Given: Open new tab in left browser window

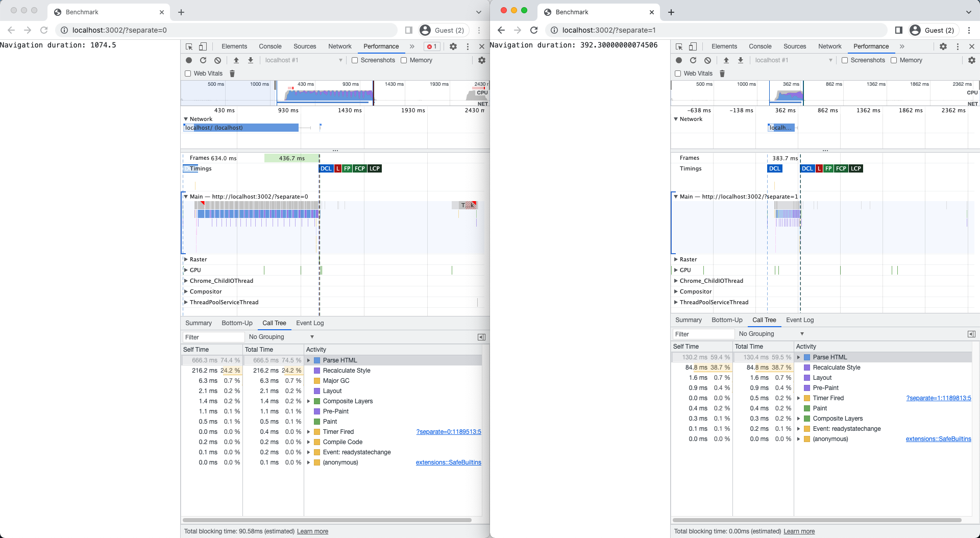Looking at the screenshot, I should tap(181, 12).
